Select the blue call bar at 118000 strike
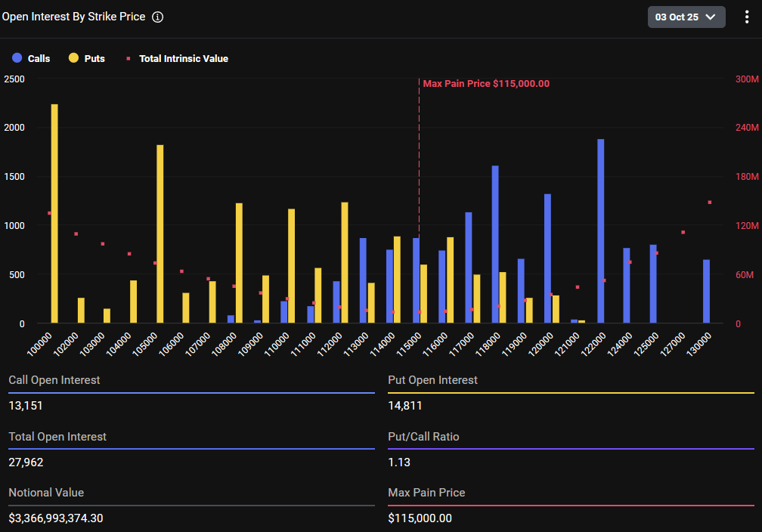762x532 pixels. [x=495, y=244]
